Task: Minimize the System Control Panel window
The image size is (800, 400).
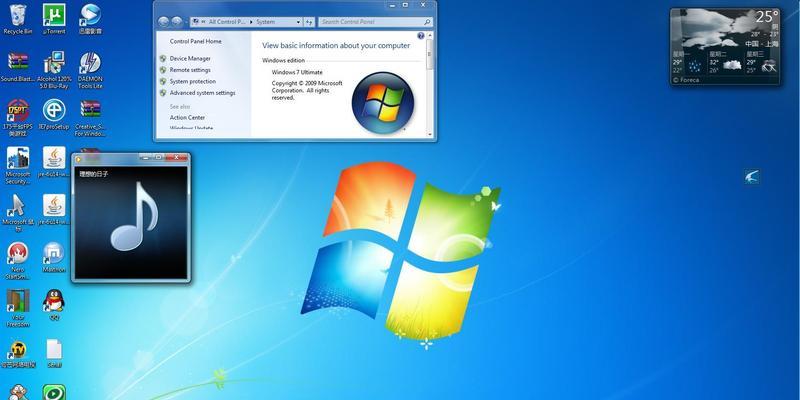Action: (390, 5)
